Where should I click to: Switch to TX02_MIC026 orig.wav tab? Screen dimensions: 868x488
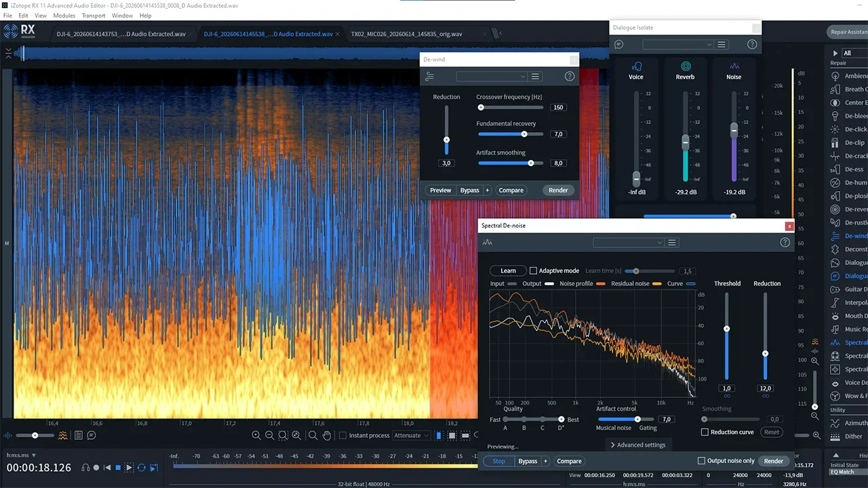click(406, 34)
